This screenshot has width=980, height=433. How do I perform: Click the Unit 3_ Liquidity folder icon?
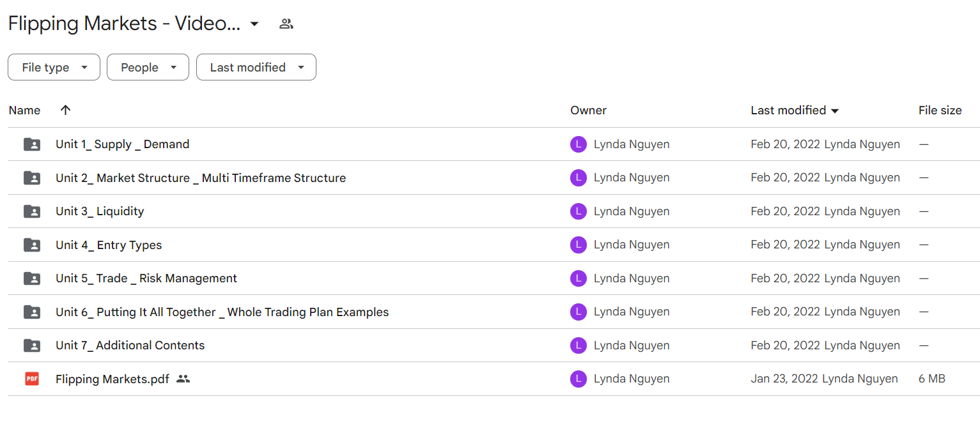(x=32, y=211)
